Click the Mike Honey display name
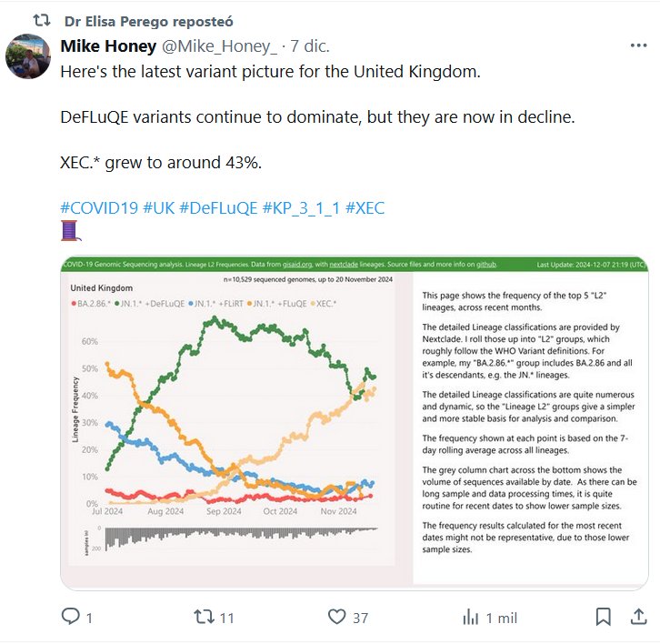Image resolution: width=660 pixels, height=644 pixels. click(x=105, y=45)
